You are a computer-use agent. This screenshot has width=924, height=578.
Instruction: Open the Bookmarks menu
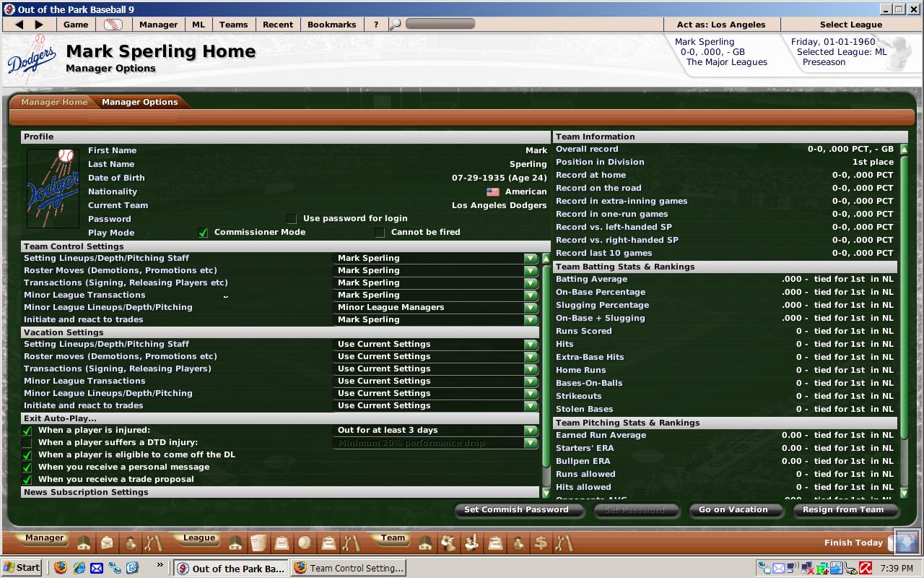[331, 25]
